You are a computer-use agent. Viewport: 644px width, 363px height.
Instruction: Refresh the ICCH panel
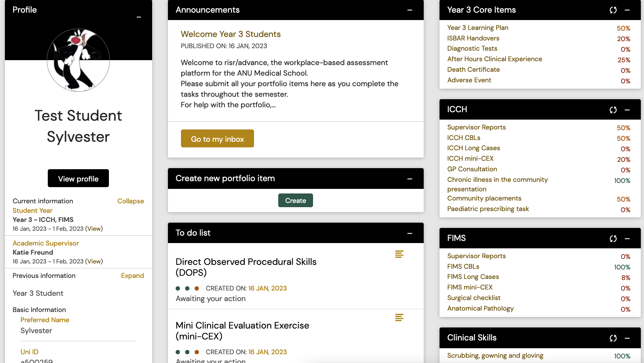tap(613, 110)
